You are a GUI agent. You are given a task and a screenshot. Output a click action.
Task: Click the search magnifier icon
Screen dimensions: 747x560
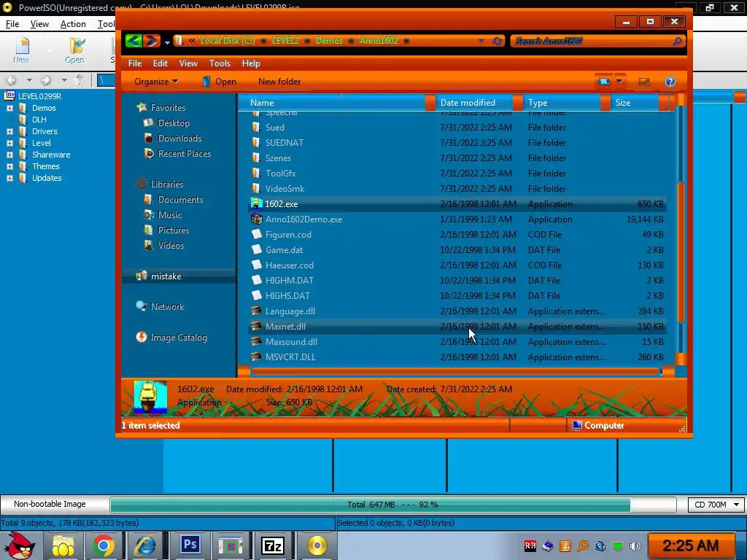coord(678,42)
